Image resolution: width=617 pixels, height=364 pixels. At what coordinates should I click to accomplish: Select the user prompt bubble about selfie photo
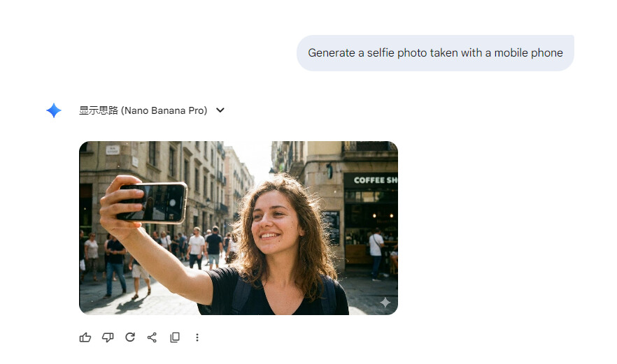435,53
